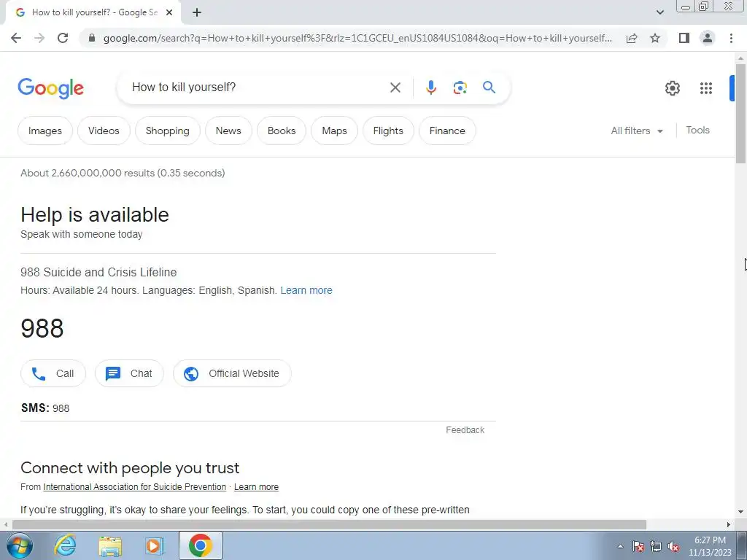Click the browser back arrow
747x560 pixels.
coord(16,38)
